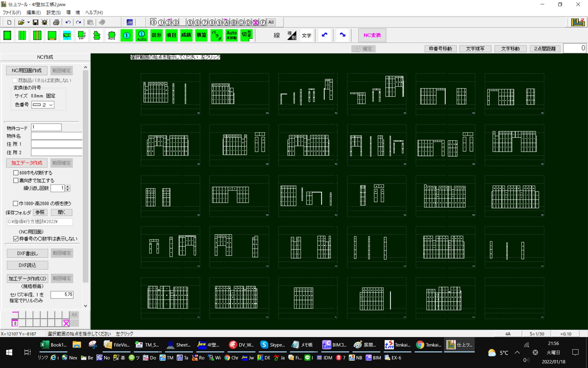This screenshot has width=588, height=368.
Task: Click the green panel with yellow stripes icon
Action: 37,35
